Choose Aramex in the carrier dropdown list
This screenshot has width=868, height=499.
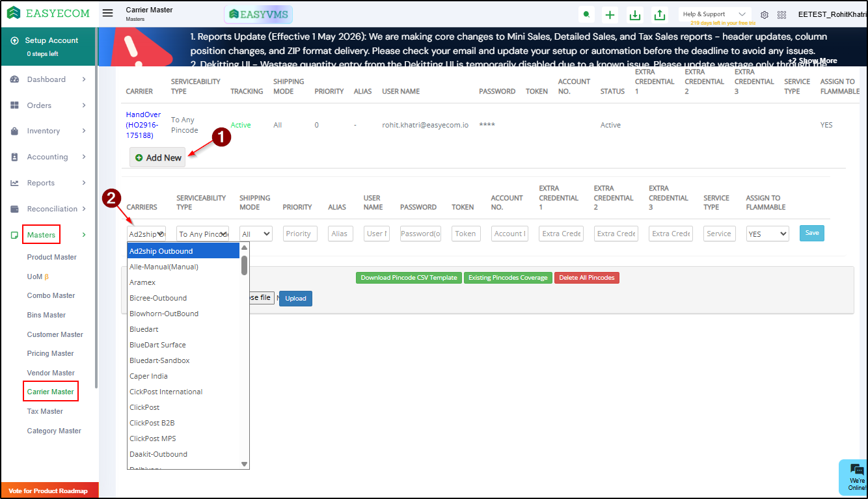142,282
